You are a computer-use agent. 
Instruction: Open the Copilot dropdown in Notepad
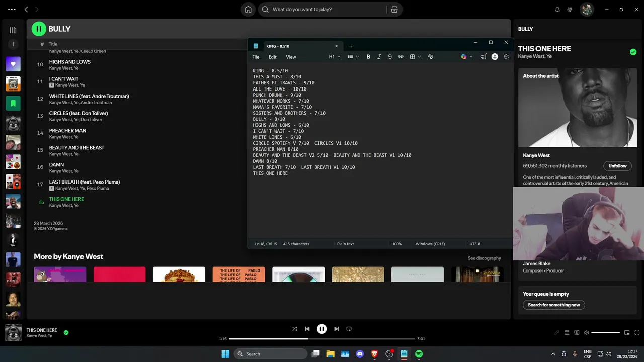tap(467, 57)
